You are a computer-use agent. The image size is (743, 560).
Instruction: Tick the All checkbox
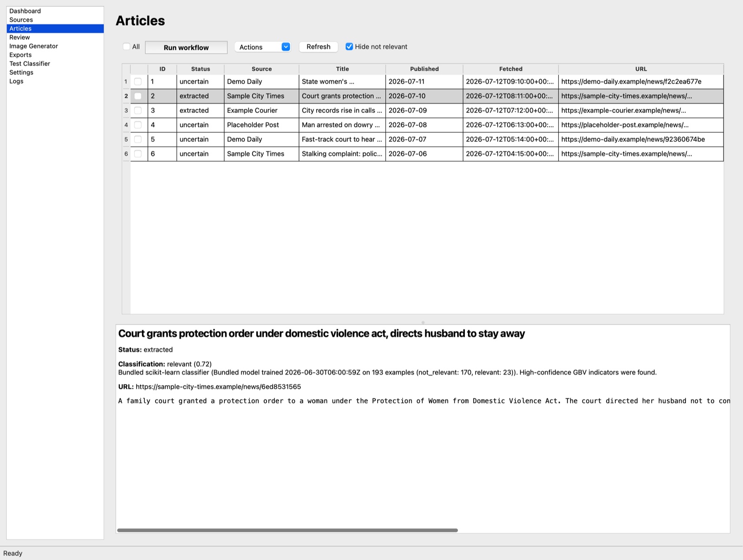(126, 46)
